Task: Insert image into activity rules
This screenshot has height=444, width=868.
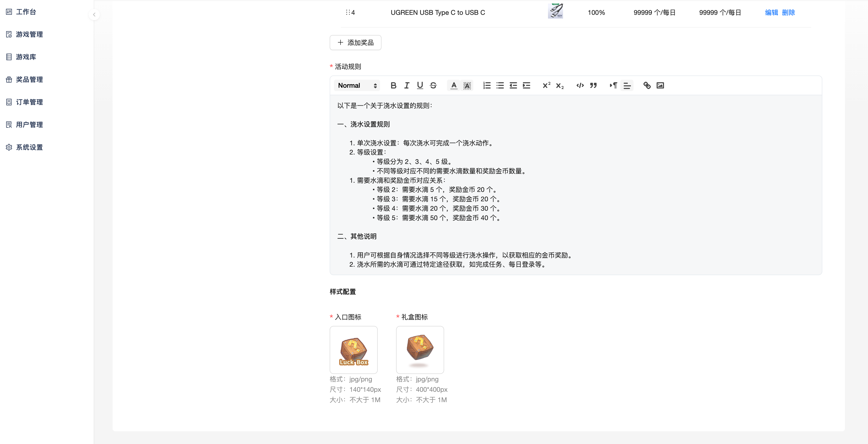Action: click(x=660, y=86)
